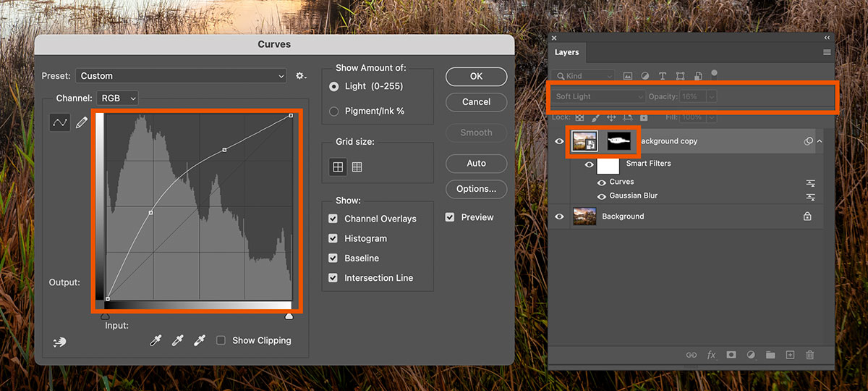Enable the Show Clipping checkbox

pyautogui.click(x=221, y=340)
